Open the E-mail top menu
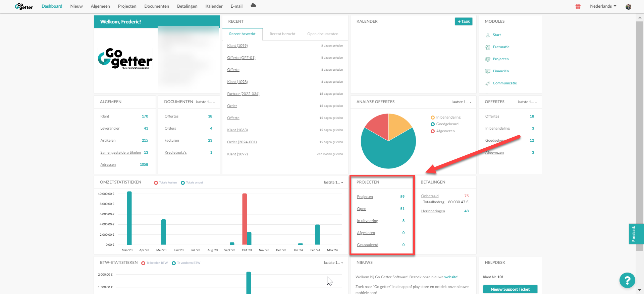Screen dimensions: 644x294 point(236,6)
